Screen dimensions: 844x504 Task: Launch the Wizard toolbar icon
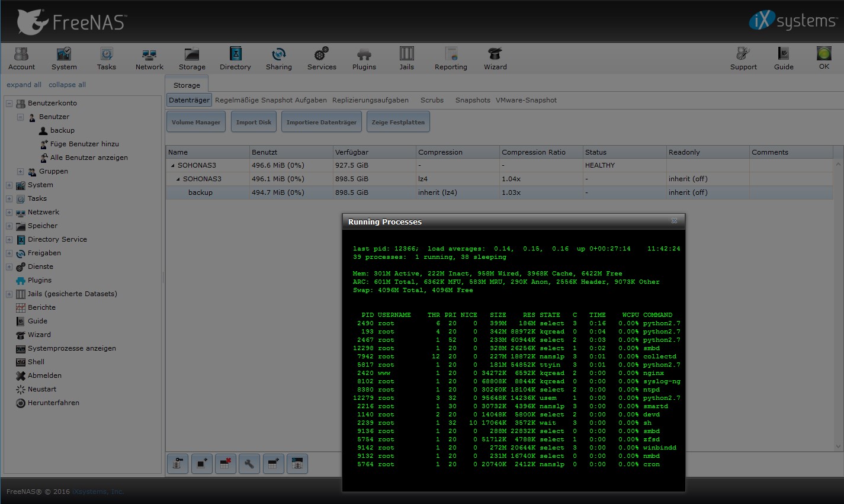pos(495,59)
